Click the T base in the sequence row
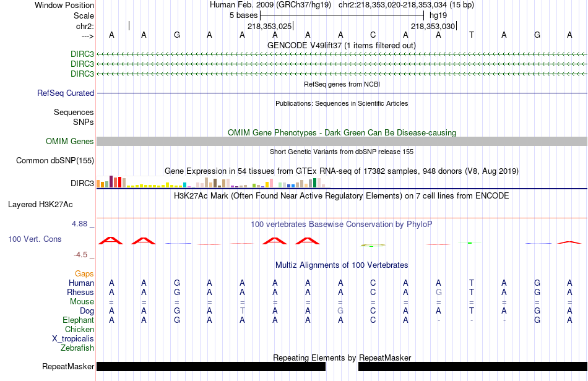Image resolution: width=588 pixels, height=381 pixels. tap(472, 35)
